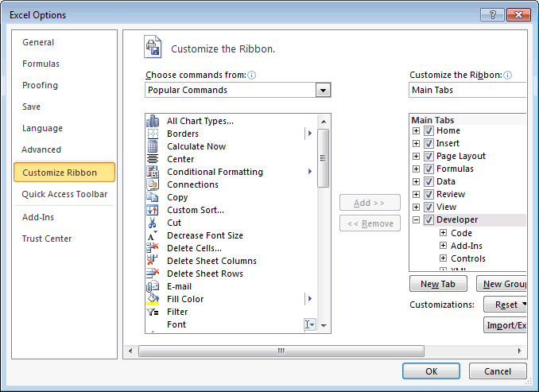Open the Choose commands from dropdown
The image size is (539, 392).
point(323,91)
